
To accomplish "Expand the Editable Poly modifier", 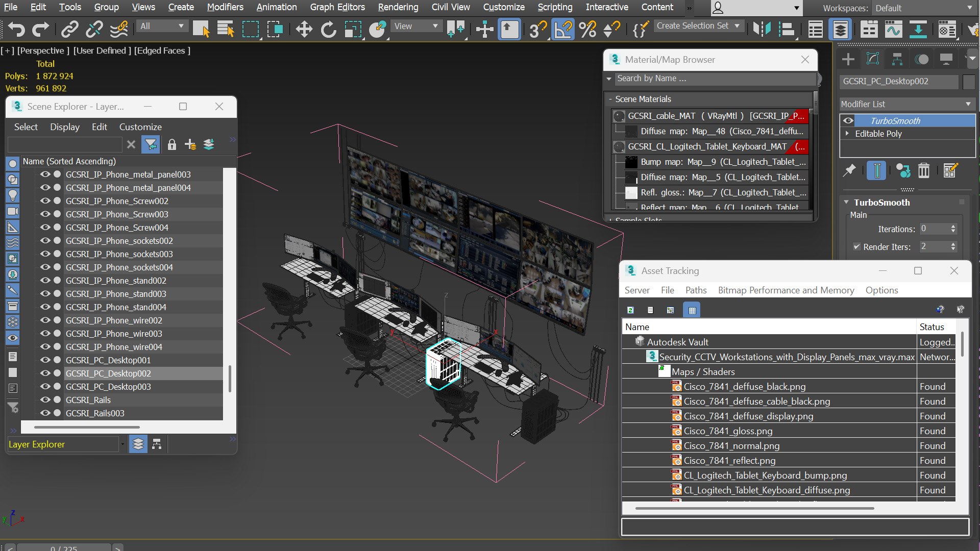I will 847,133.
